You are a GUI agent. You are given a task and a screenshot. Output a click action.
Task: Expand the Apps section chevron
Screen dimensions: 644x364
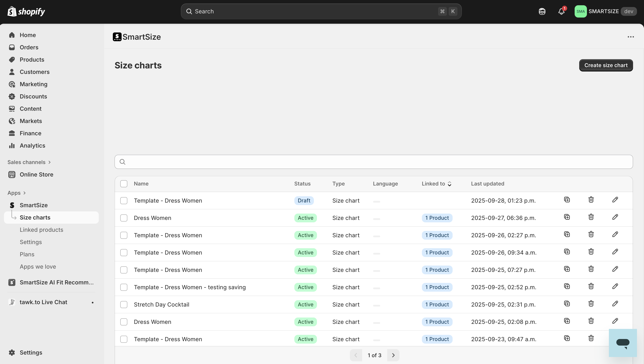click(24, 193)
